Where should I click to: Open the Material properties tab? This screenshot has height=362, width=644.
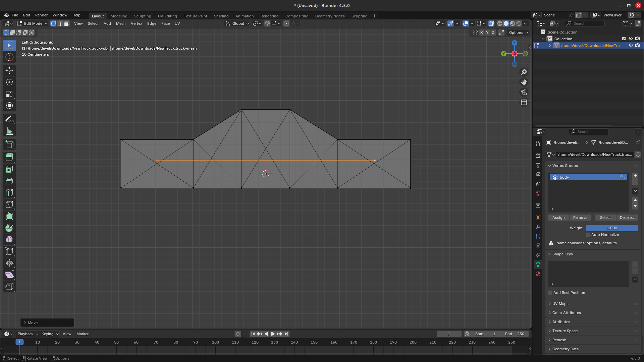[538, 274]
